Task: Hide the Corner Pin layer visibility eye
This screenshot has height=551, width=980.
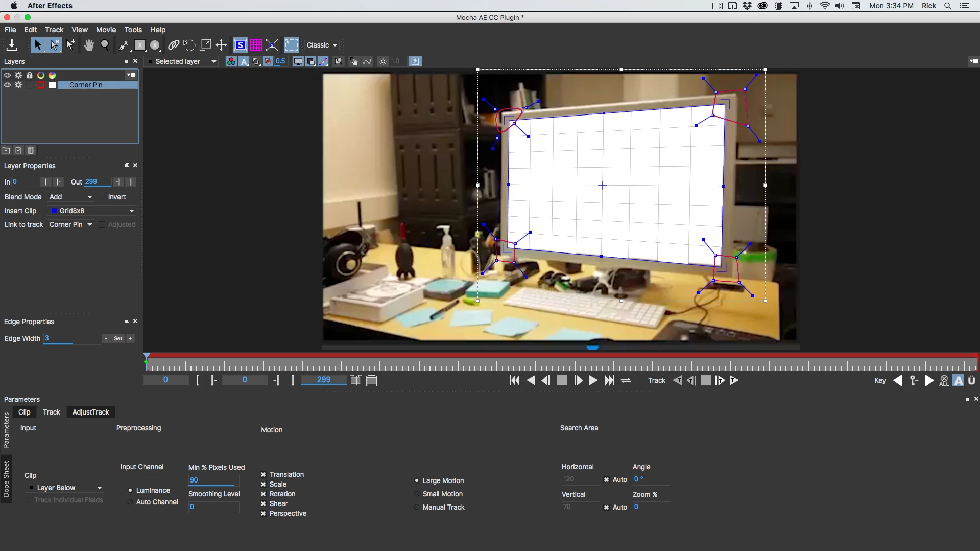Action: point(7,85)
